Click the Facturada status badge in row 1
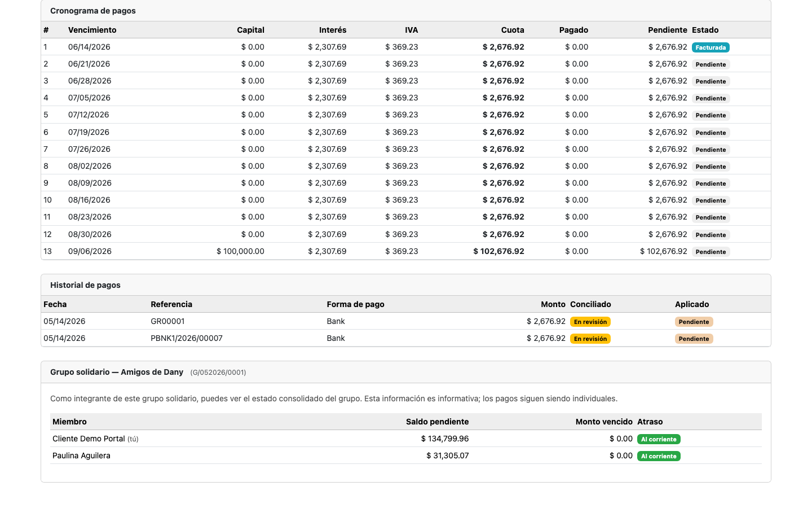 [x=710, y=47]
